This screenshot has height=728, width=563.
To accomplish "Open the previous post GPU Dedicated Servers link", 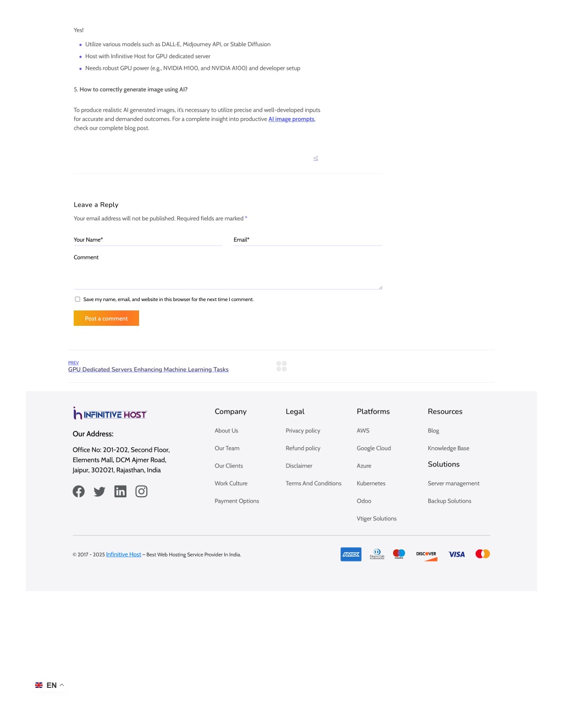I will pyautogui.click(x=148, y=370).
